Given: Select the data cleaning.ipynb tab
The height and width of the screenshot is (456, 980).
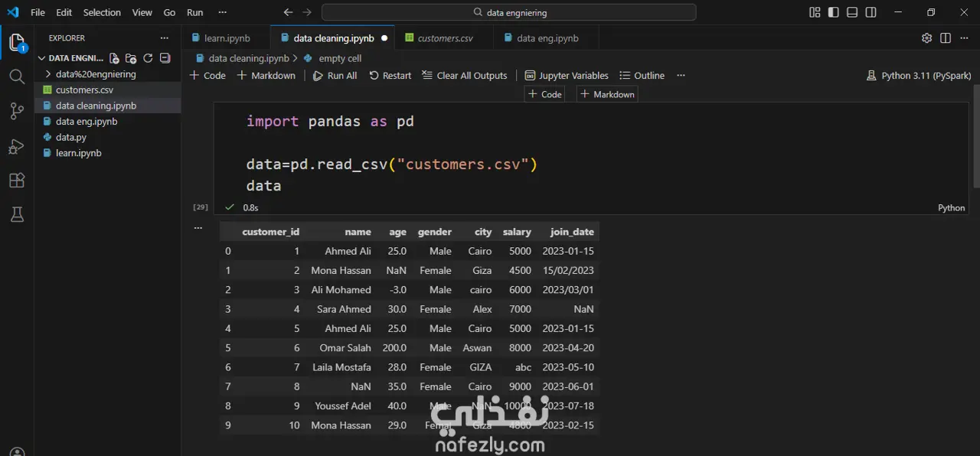Looking at the screenshot, I should (334, 37).
